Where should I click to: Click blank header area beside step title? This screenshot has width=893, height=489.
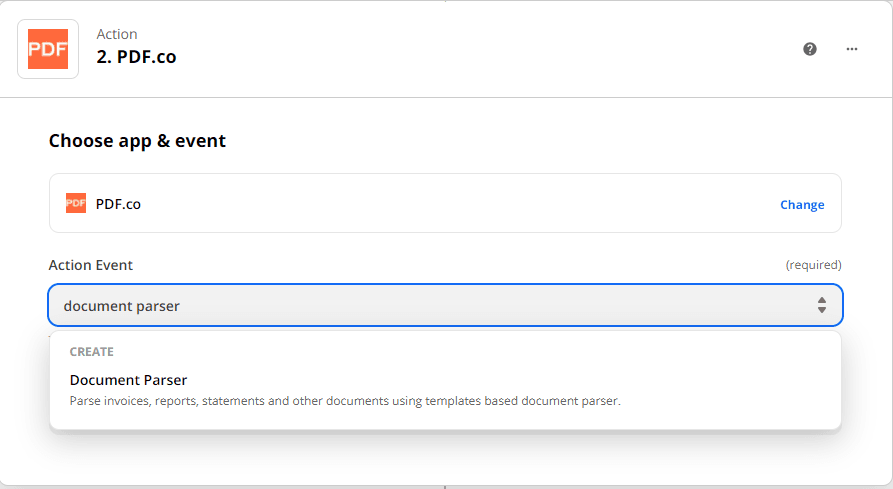(480, 49)
